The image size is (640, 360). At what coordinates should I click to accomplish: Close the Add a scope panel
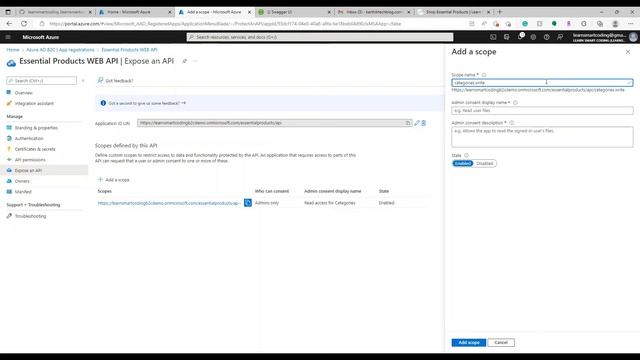tap(628, 52)
